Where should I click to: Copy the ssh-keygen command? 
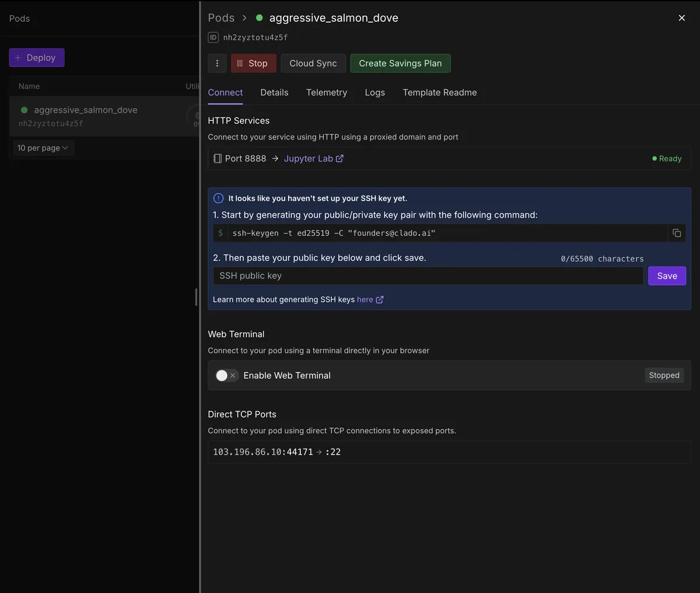(x=677, y=233)
